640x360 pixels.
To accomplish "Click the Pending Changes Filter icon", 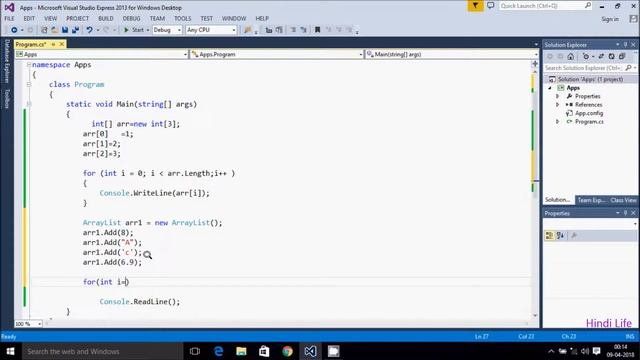I will [x=586, y=57].
